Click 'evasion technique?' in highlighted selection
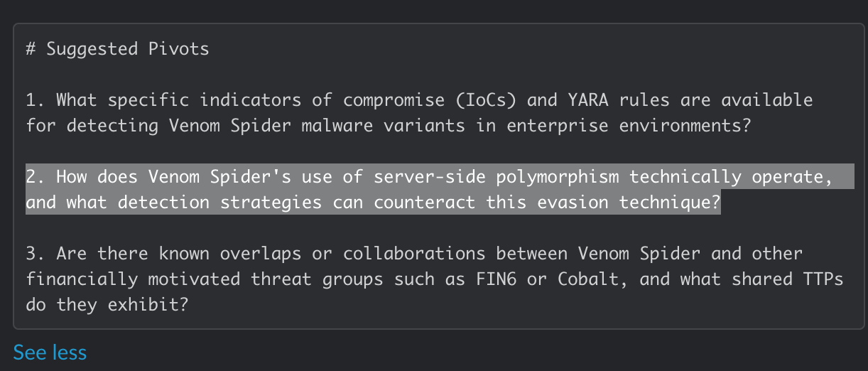This screenshot has width=868, height=371. (629, 203)
